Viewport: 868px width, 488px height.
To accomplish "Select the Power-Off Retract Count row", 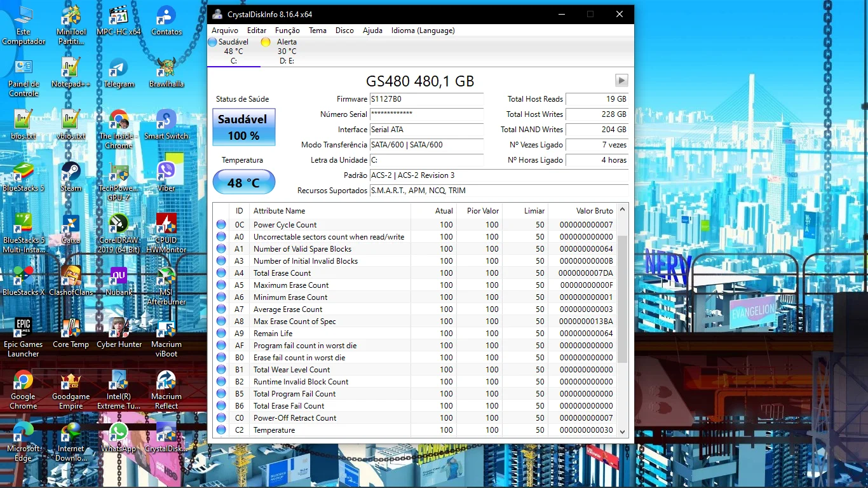I will point(415,418).
